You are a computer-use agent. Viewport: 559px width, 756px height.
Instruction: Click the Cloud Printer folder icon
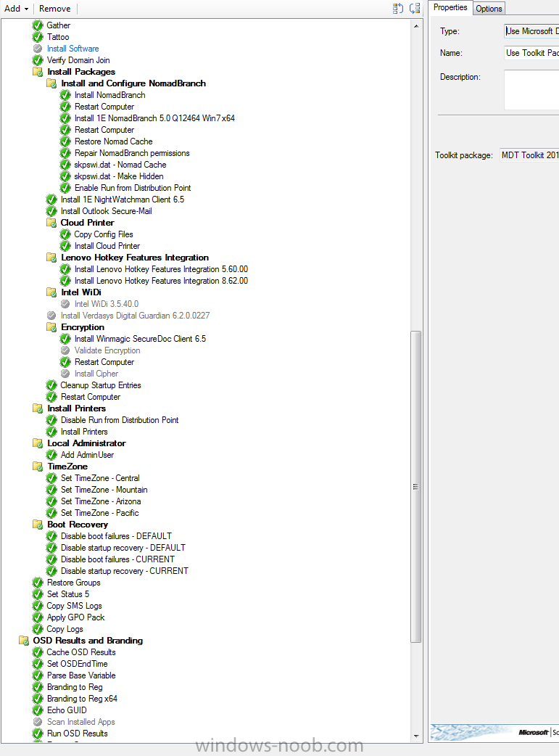point(51,222)
